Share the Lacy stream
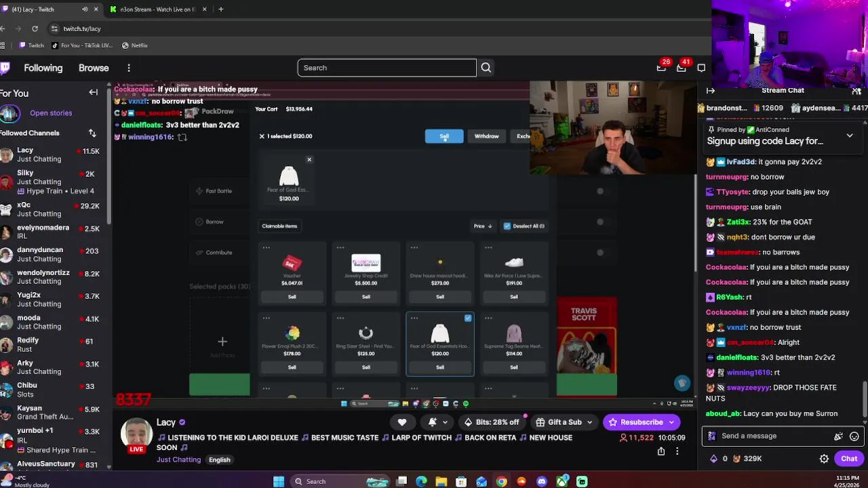The width and height of the screenshot is (868, 488). (661, 451)
